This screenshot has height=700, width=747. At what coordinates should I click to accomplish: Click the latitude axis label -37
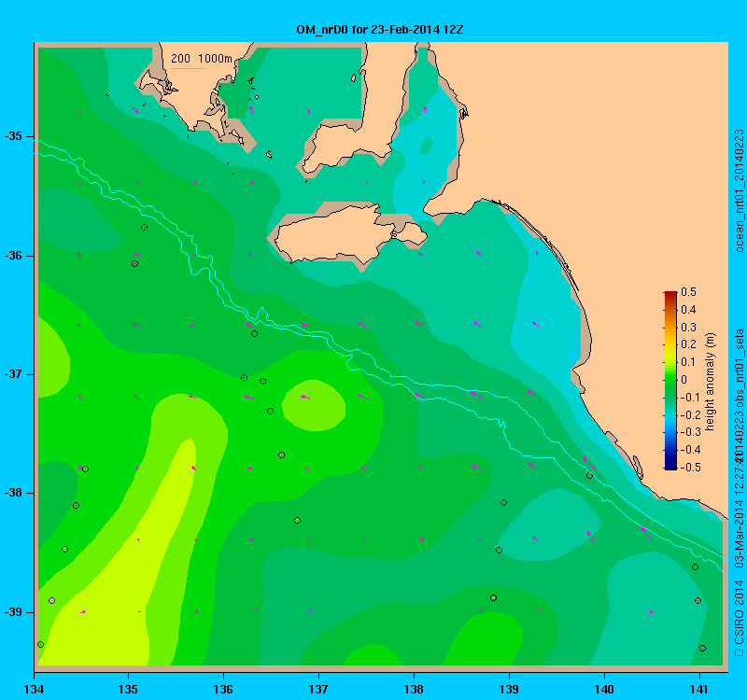point(13,374)
